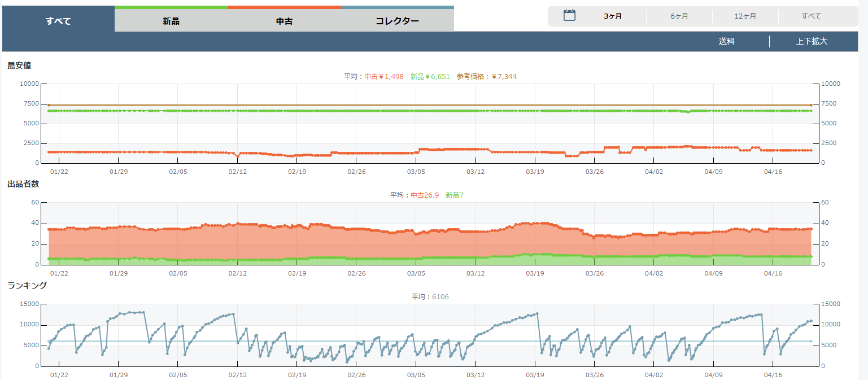
Task: Toggle 新品 ¥6,651 in the 最安値 legend
Action: (x=430, y=77)
